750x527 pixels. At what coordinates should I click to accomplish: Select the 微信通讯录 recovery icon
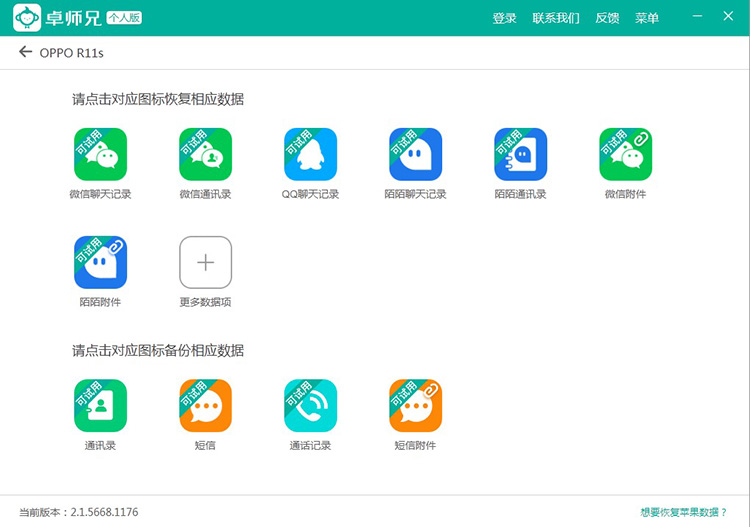[205, 155]
